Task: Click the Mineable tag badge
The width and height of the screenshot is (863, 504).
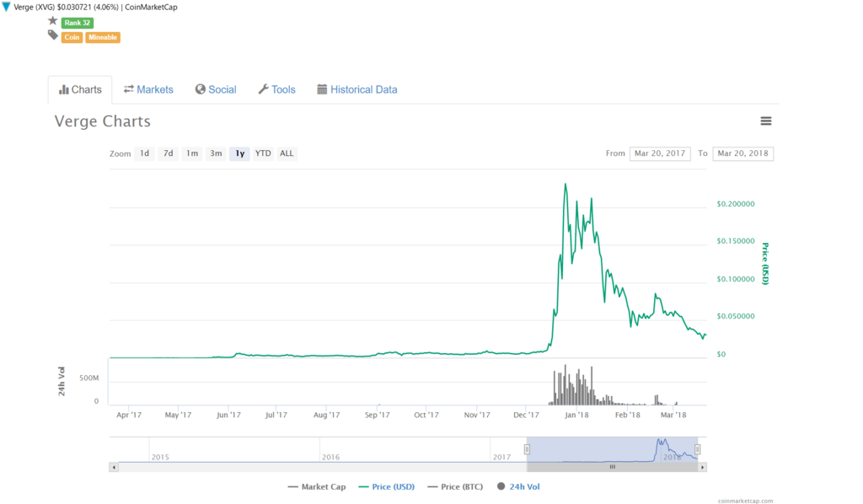Action: pos(103,37)
